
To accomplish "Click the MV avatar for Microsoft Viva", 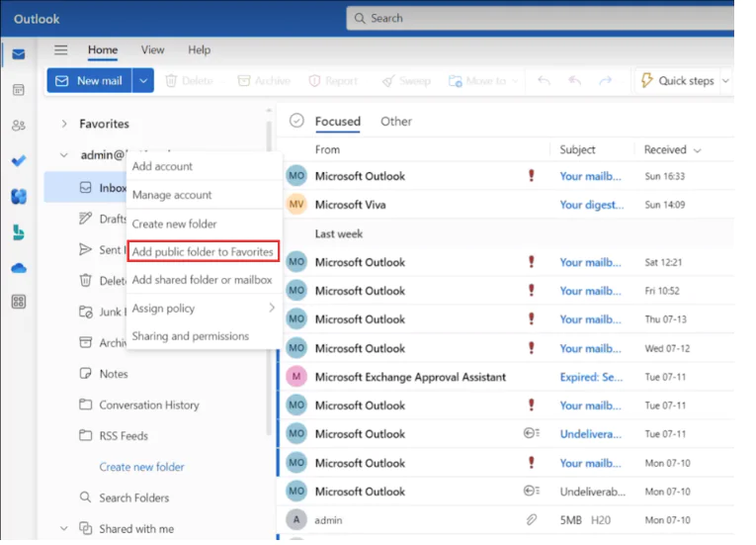I will click(296, 204).
